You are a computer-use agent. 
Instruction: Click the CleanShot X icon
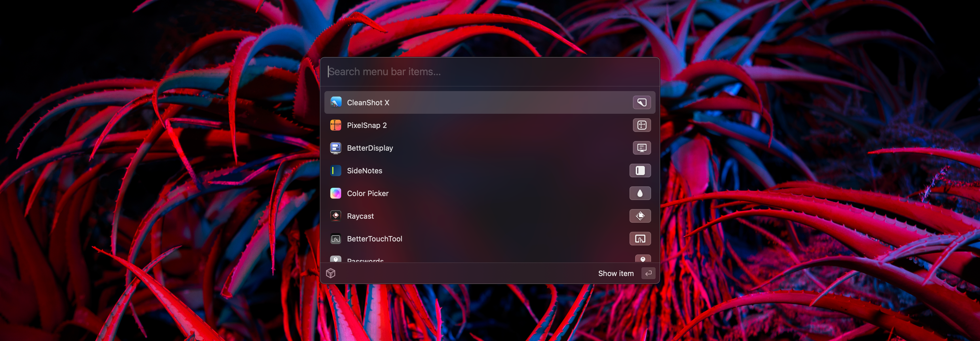(x=336, y=102)
